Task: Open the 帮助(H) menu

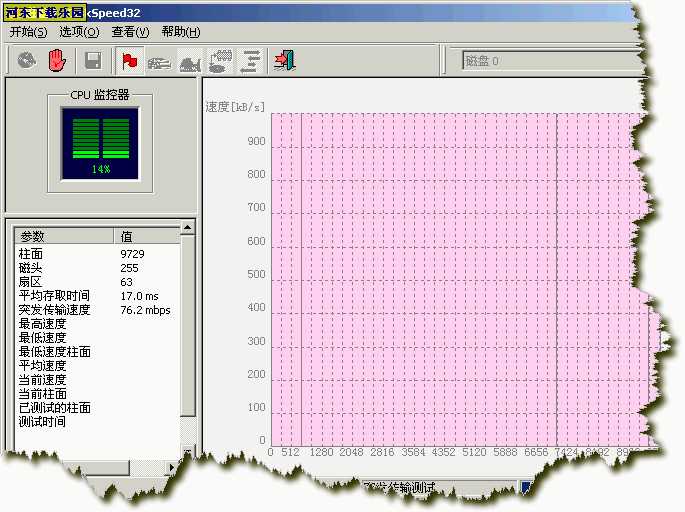Action: (x=180, y=32)
